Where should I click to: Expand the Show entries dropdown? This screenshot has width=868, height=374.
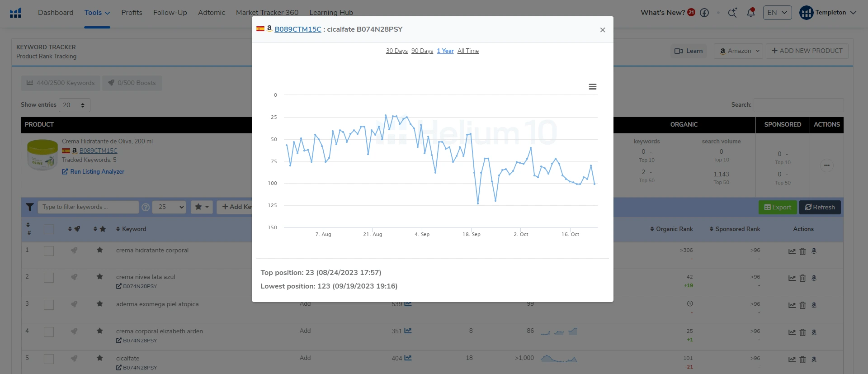coord(75,105)
